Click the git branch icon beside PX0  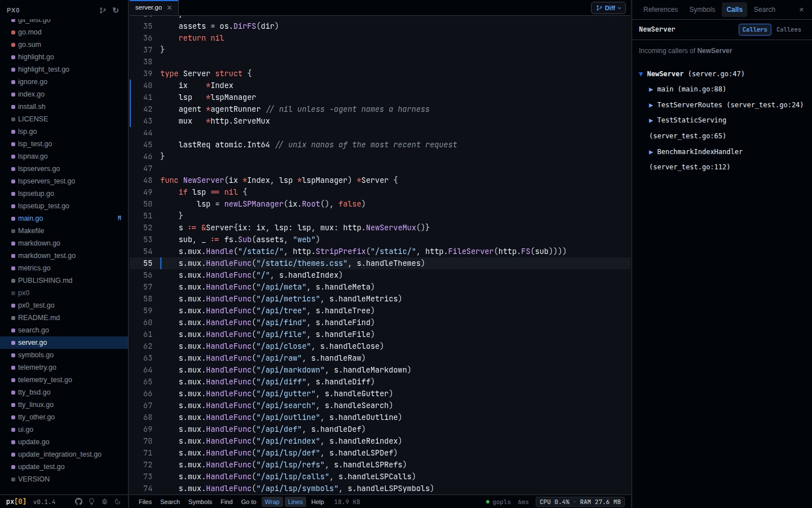coord(103,10)
